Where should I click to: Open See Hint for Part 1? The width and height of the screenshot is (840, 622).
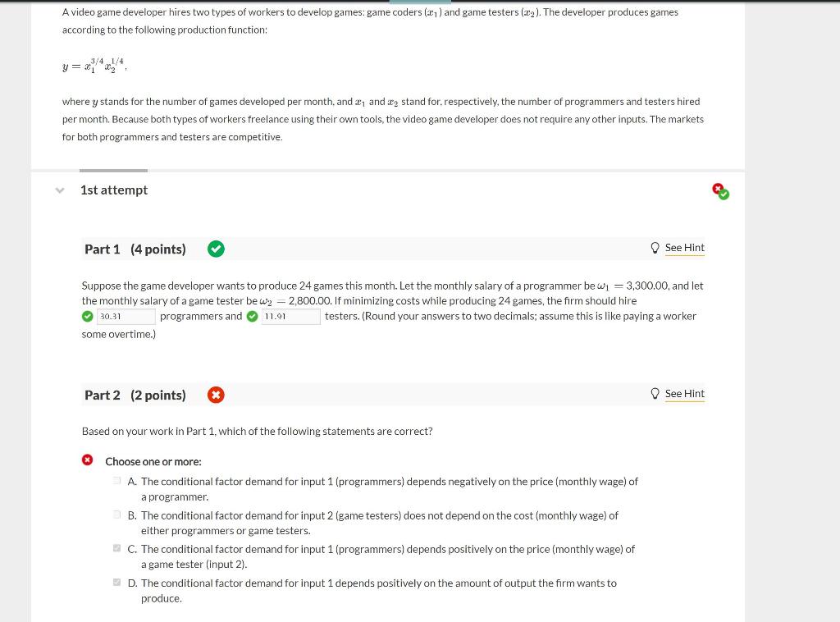[x=685, y=248]
